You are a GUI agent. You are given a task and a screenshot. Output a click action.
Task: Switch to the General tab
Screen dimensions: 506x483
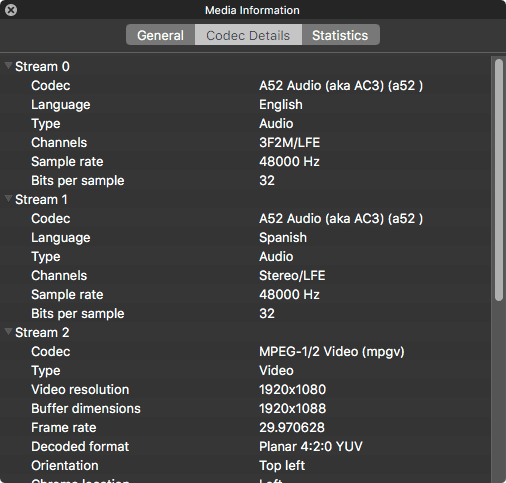pyautogui.click(x=160, y=35)
